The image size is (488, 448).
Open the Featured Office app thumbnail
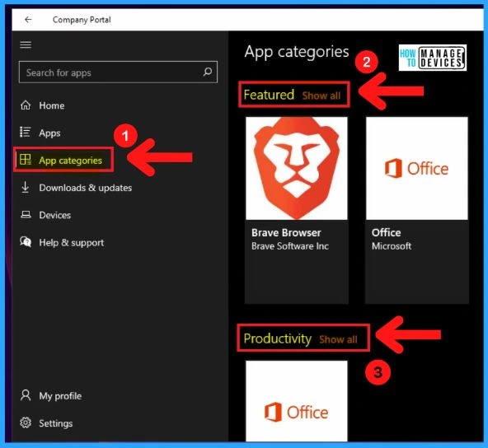417,168
